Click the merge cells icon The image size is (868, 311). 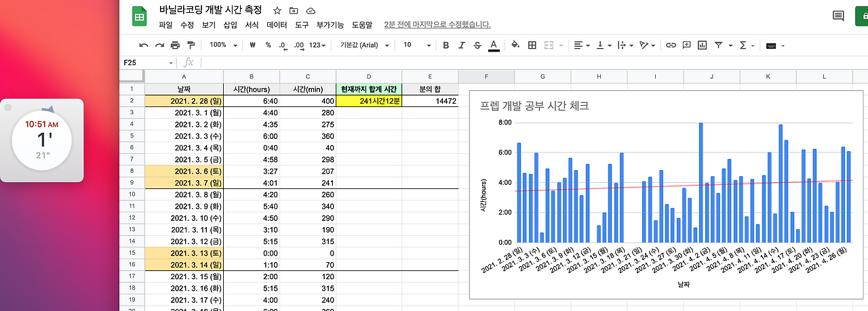(x=549, y=45)
